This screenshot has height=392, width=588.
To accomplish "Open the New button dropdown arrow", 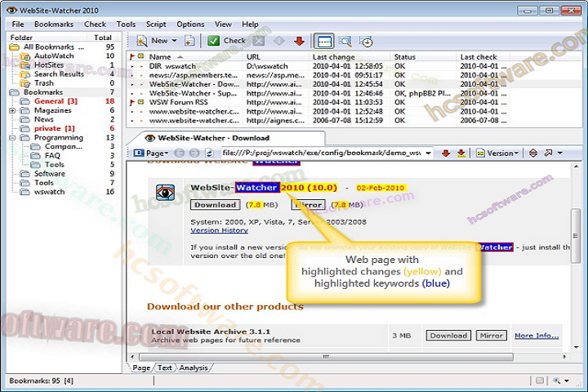I will 175,41.
